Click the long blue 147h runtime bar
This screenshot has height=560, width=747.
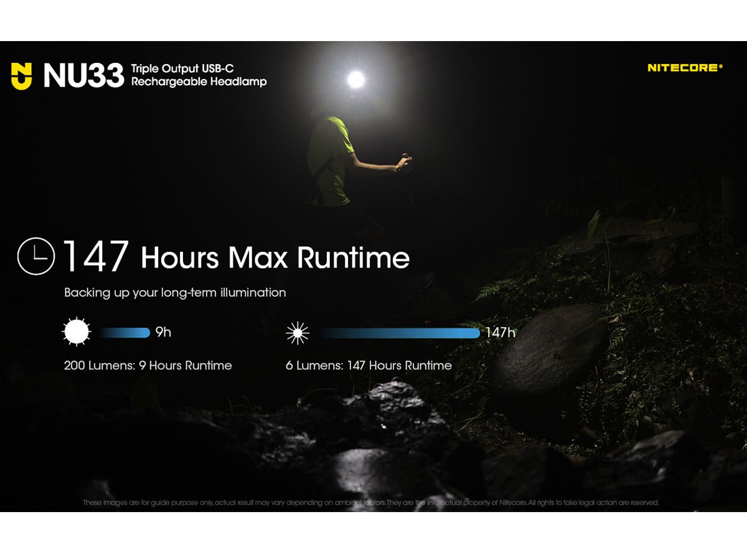point(400,333)
